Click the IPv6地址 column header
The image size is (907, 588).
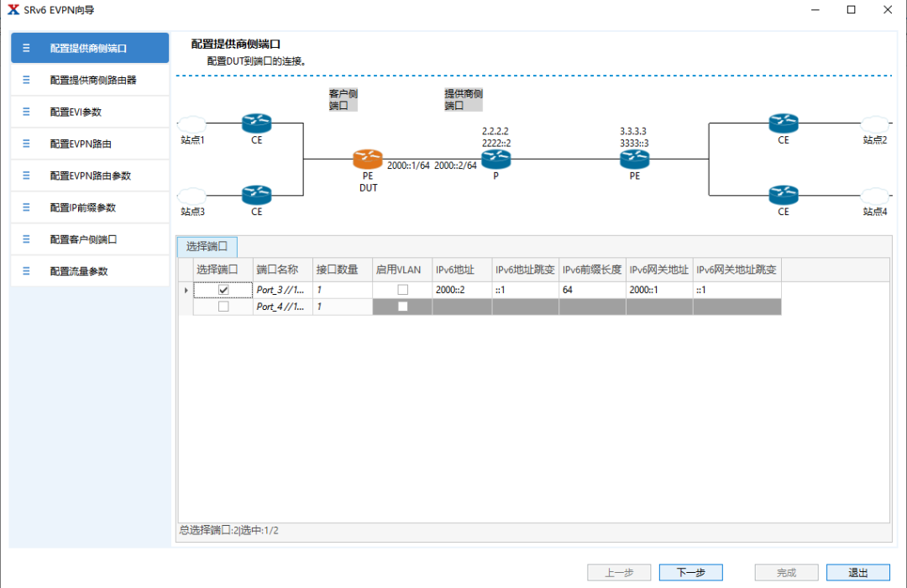coord(462,270)
